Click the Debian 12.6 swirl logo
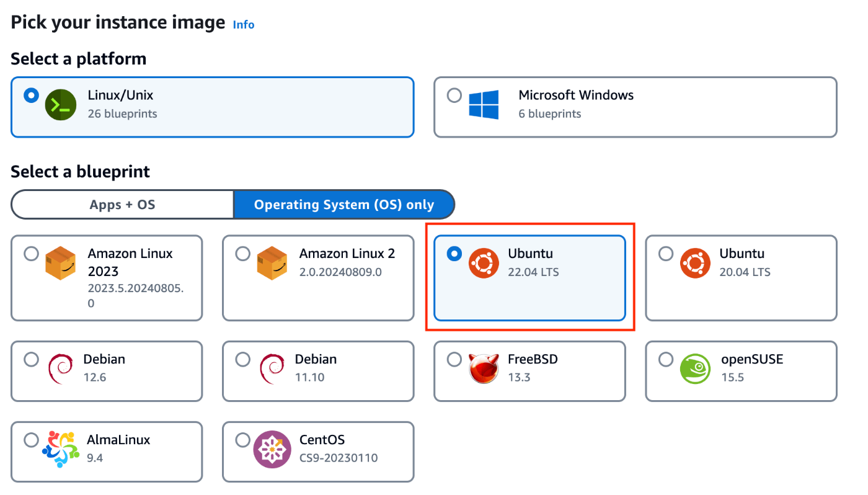868x495 pixels. click(x=60, y=369)
